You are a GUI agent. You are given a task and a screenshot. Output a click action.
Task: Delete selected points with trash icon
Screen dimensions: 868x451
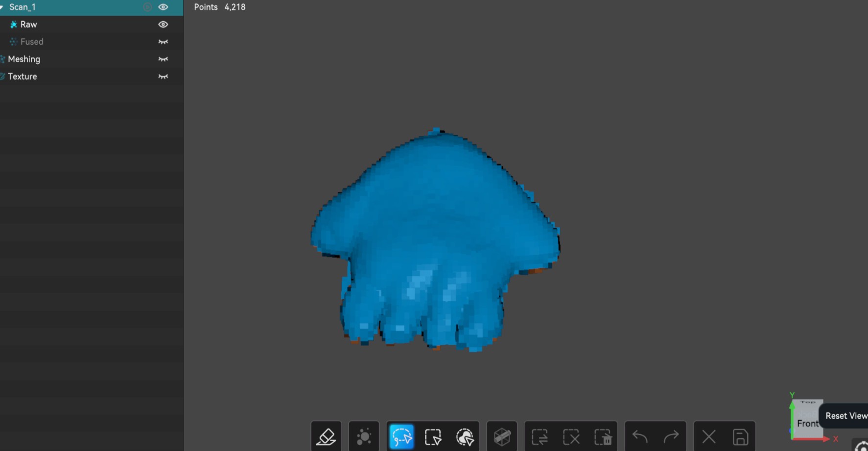(603, 436)
